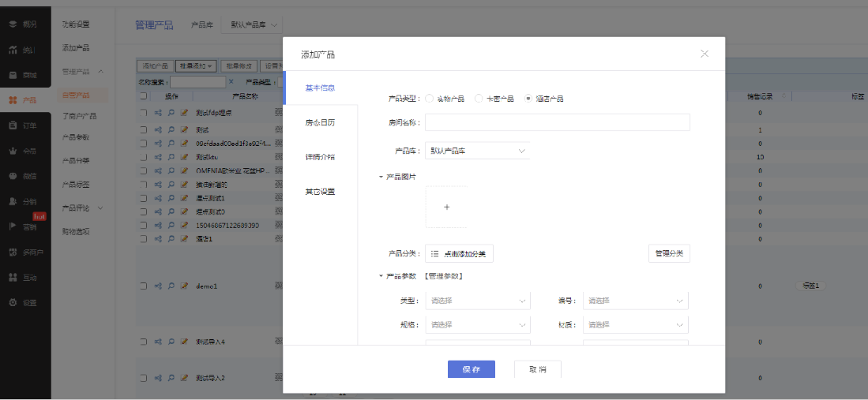The height and width of the screenshot is (400, 868).
Task: Click the 名称搜索 input in the background table
Action: pos(198,82)
